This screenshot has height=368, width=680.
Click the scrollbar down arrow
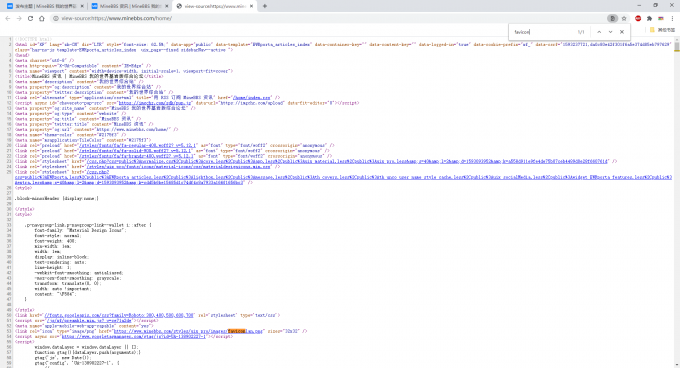coord(677,365)
